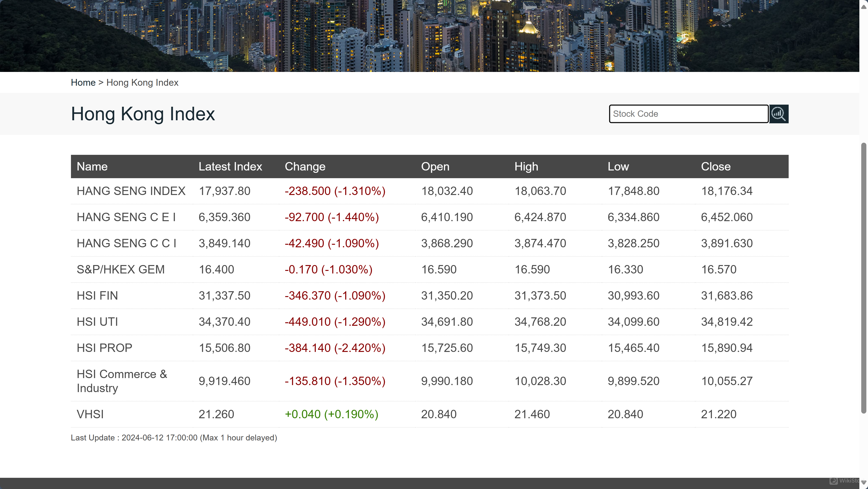Click latest index value 34,370.40
This screenshot has height=489, width=868.
(225, 322)
